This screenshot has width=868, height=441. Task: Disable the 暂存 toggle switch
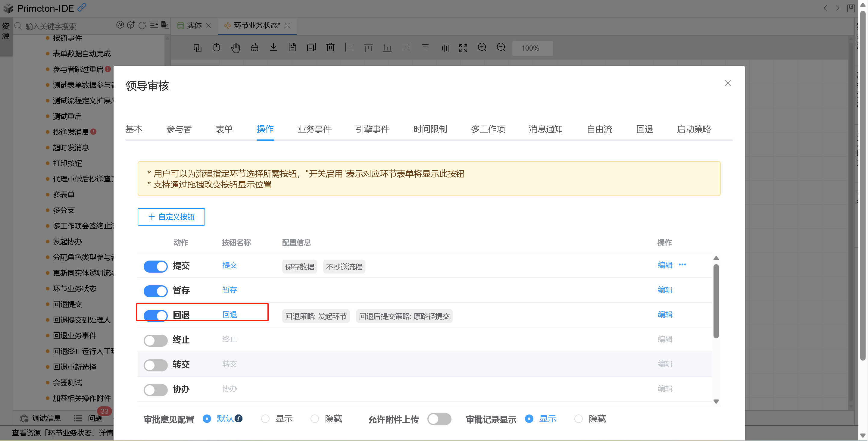[155, 291]
